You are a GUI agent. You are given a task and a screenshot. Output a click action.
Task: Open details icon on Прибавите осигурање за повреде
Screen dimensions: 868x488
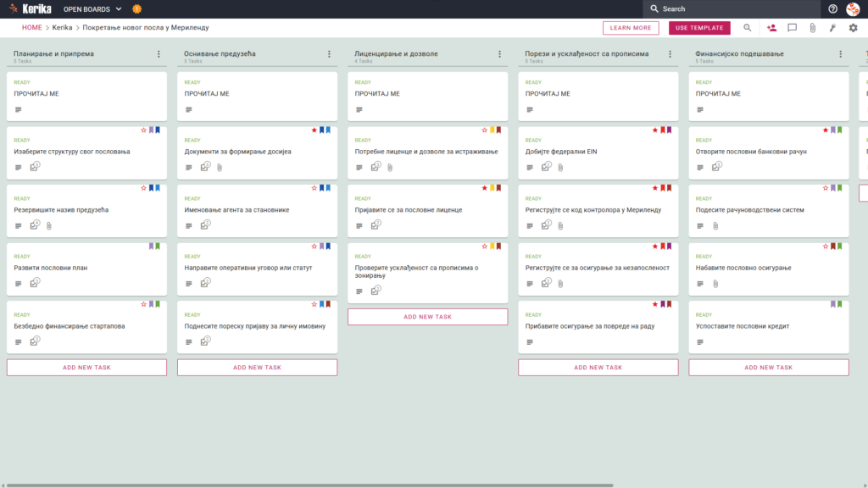pyautogui.click(x=530, y=342)
